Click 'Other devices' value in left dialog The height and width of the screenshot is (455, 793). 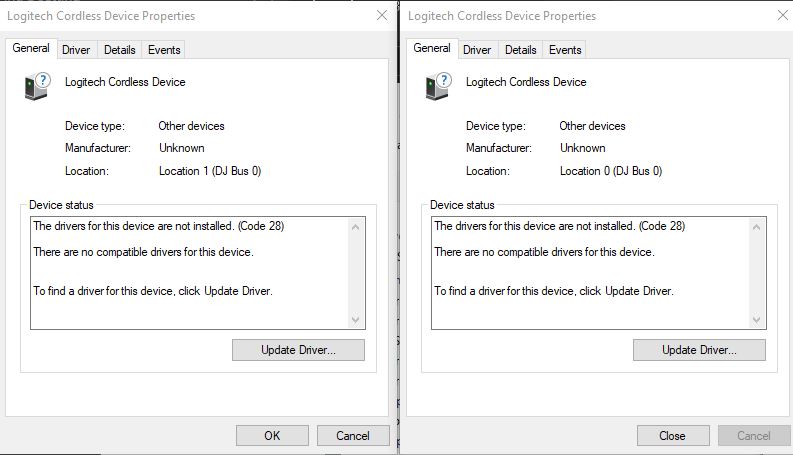coord(191,126)
